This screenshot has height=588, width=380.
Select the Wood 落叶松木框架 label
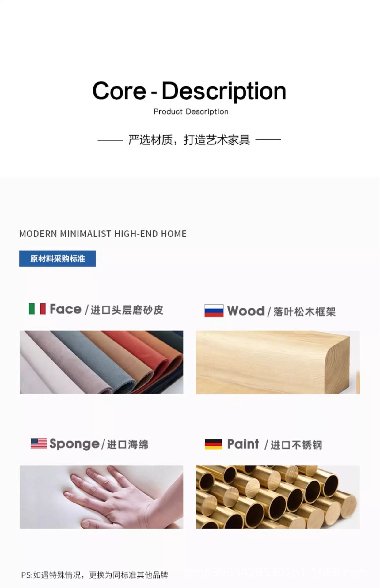tap(281, 311)
